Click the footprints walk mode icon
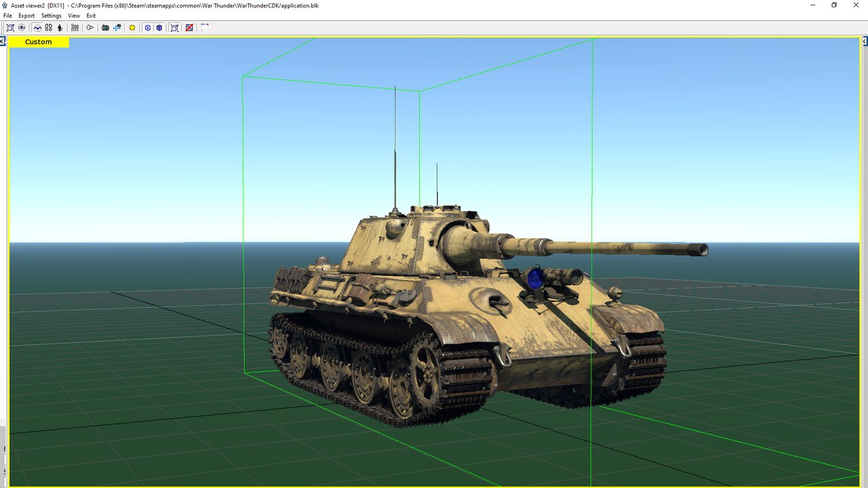The image size is (868, 488). tap(49, 28)
